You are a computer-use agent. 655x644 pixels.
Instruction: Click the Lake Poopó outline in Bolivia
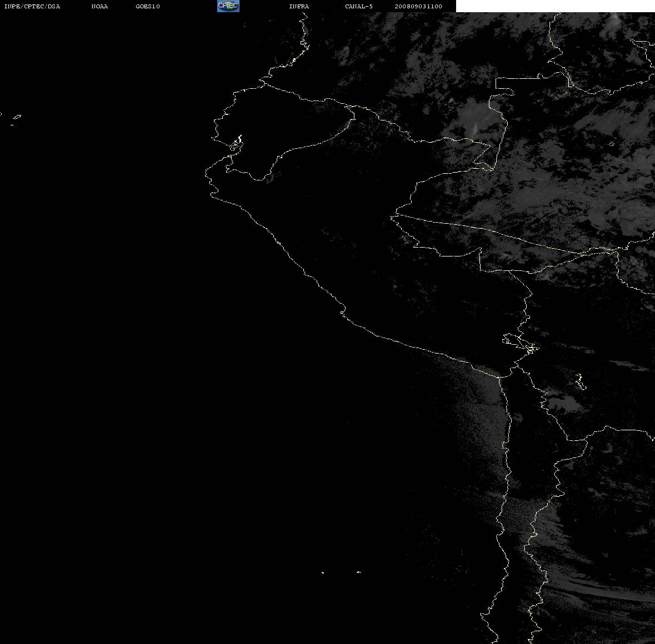[x=580, y=381]
